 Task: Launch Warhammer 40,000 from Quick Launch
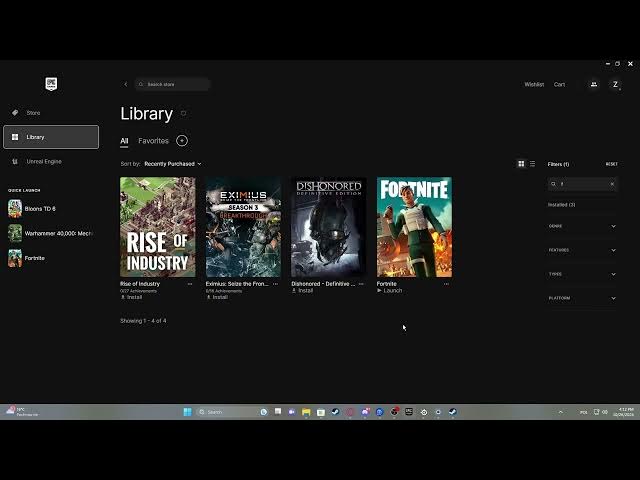point(51,233)
